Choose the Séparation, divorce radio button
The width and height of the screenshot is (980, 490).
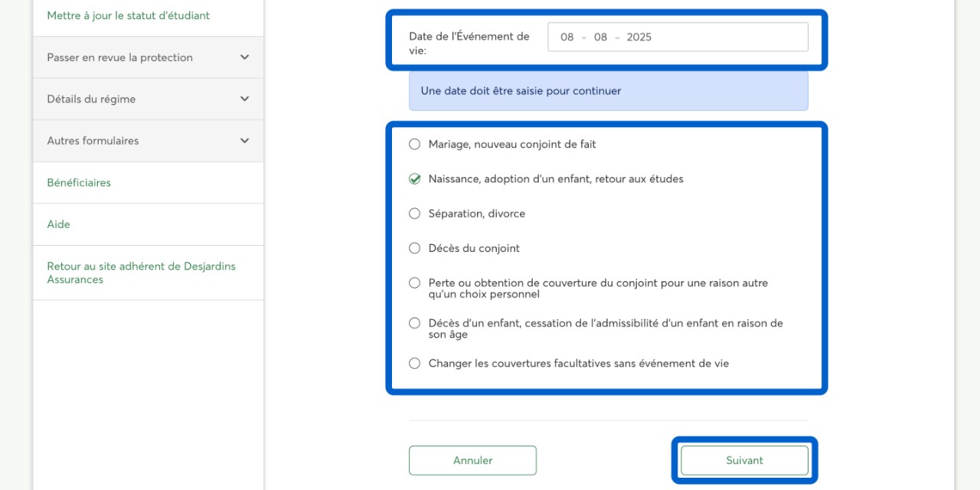414,214
